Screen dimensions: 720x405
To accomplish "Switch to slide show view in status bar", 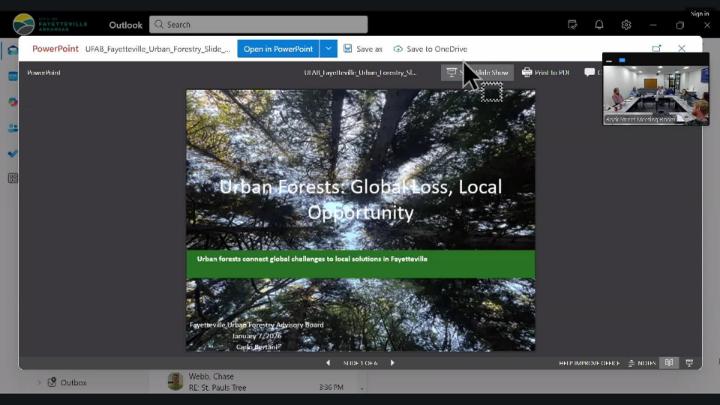I will click(x=689, y=363).
